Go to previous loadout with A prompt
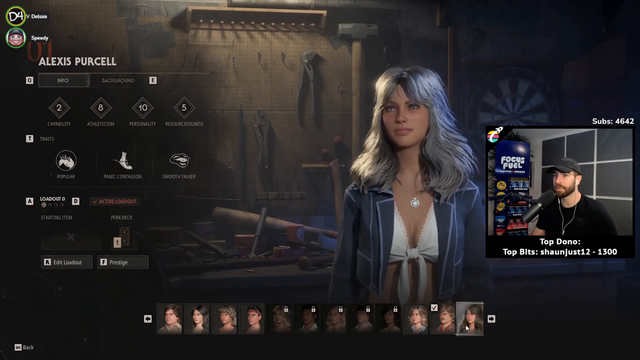 coord(29,201)
